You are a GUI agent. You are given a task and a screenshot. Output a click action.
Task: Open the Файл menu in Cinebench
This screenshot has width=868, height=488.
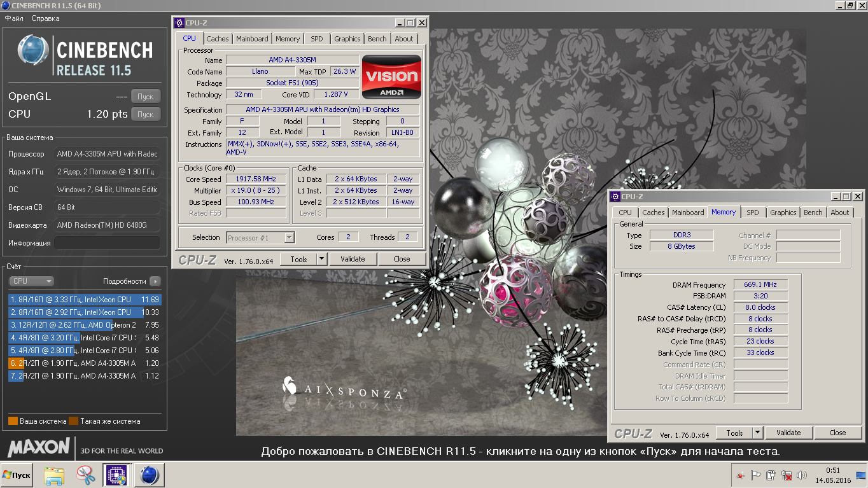14,18
